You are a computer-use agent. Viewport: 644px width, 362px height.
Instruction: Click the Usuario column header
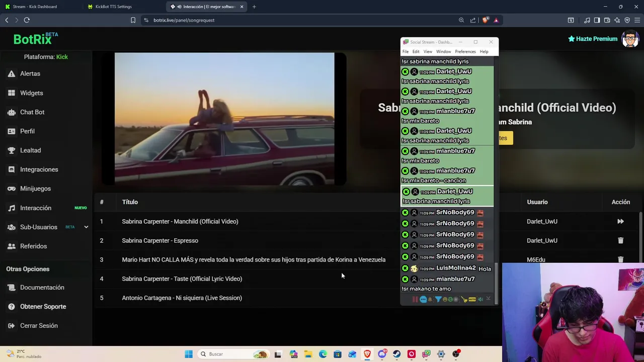pos(537,202)
